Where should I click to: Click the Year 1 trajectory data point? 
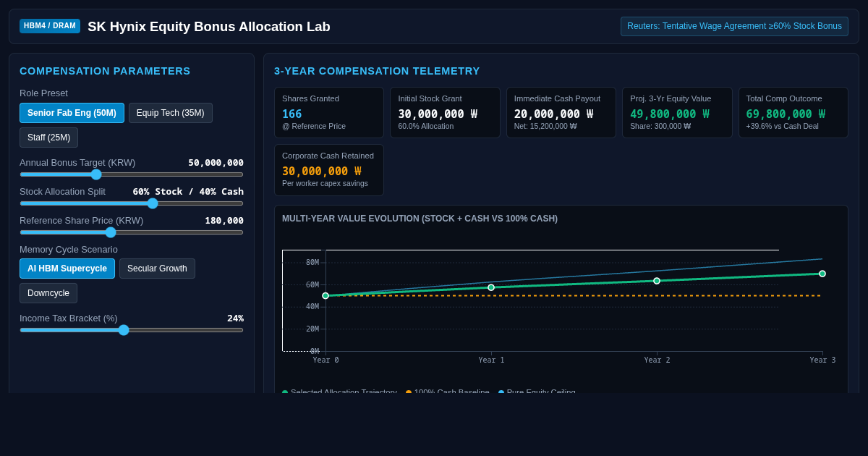click(x=491, y=287)
